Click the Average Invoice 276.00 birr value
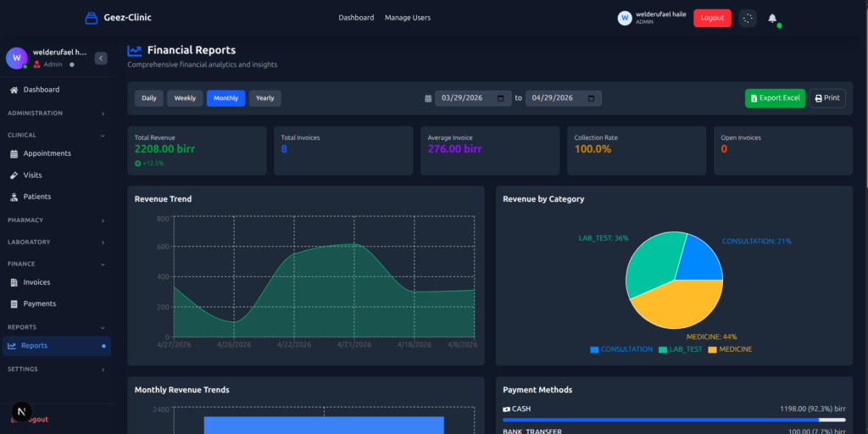 pos(455,149)
